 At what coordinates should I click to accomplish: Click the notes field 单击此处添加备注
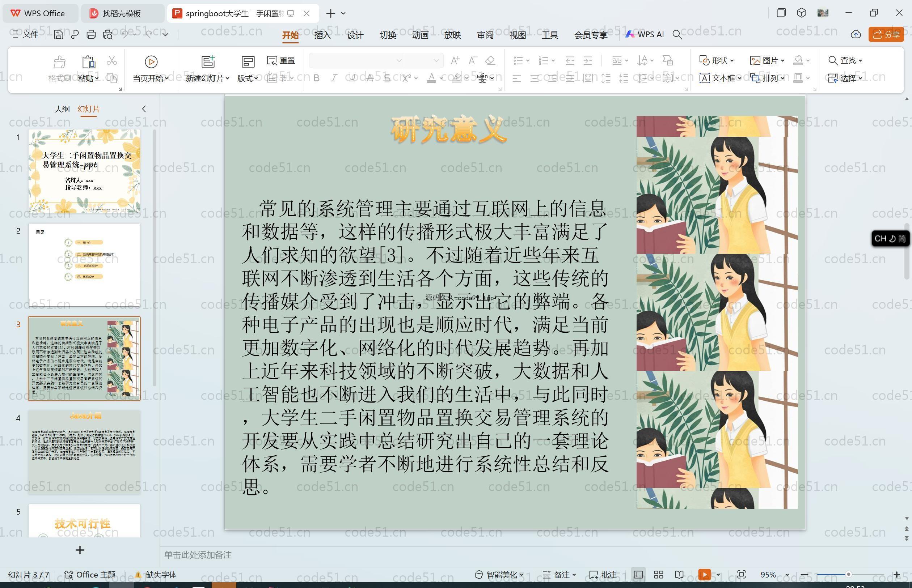tap(198, 555)
